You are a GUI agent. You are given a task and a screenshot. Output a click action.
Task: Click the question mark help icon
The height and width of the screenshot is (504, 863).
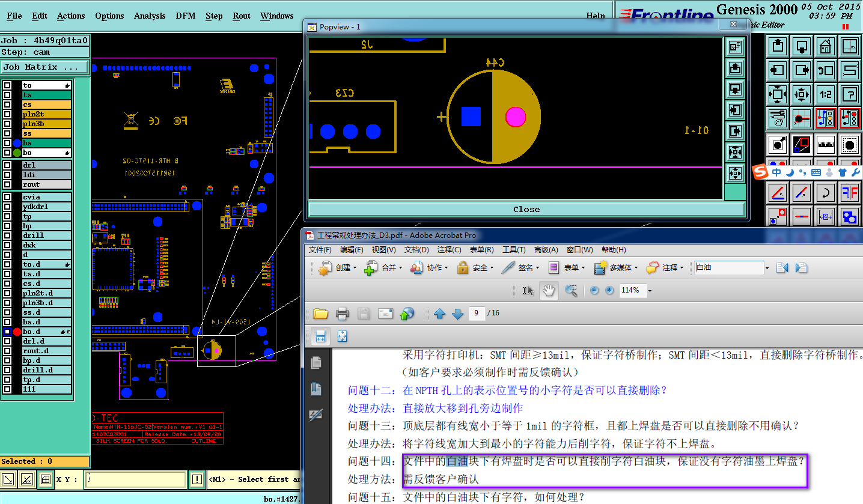[x=849, y=94]
